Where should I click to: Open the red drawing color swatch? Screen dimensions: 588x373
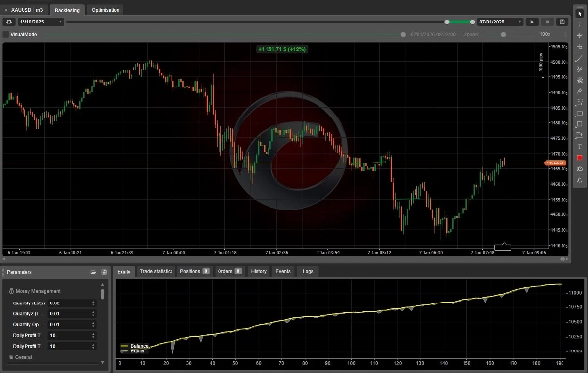(580, 158)
